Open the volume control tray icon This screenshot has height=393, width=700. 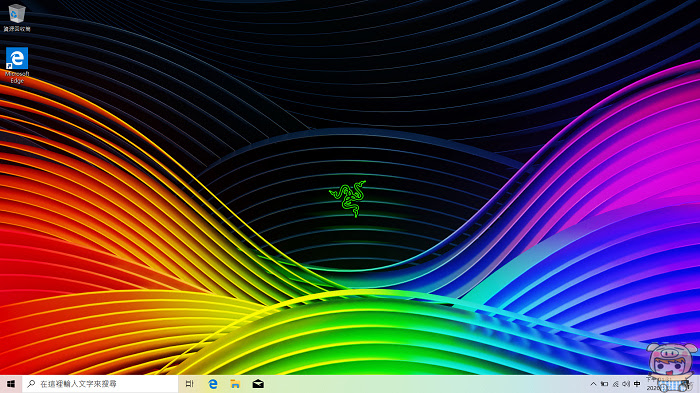(x=626, y=384)
